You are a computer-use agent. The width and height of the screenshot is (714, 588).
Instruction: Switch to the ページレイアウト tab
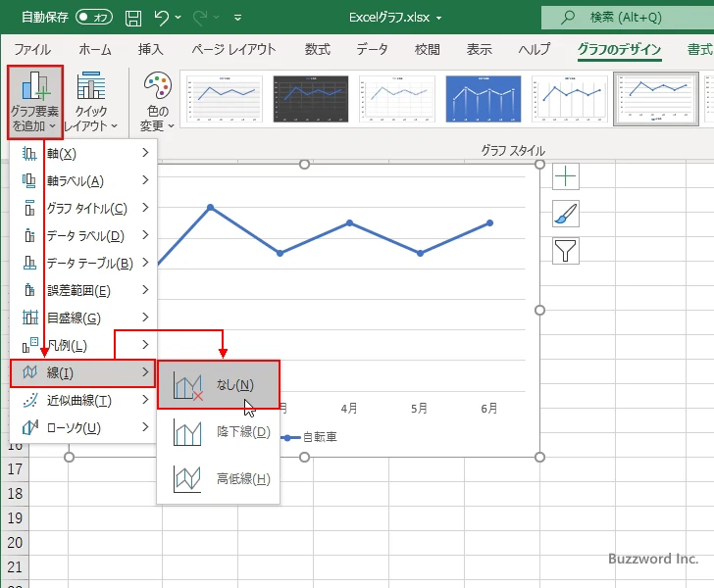coord(233,49)
